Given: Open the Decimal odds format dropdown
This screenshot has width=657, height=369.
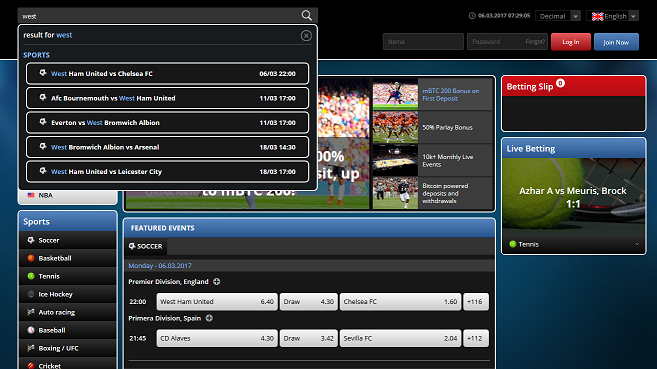Looking at the screenshot, I should pos(558,16).
